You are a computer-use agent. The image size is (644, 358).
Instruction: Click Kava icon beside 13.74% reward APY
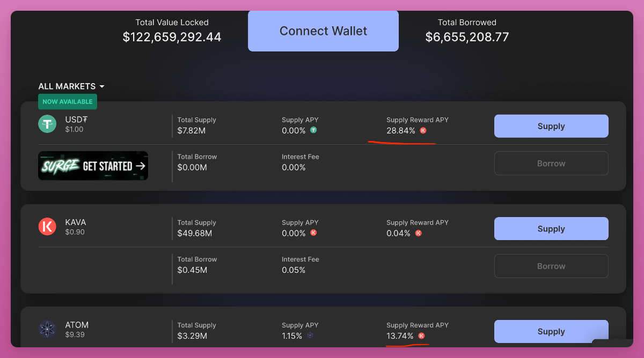point(421,336)
